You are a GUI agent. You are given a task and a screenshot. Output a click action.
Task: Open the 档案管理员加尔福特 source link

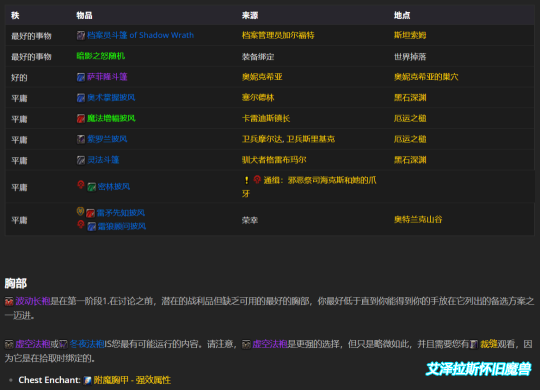click(x=278, y=35)
